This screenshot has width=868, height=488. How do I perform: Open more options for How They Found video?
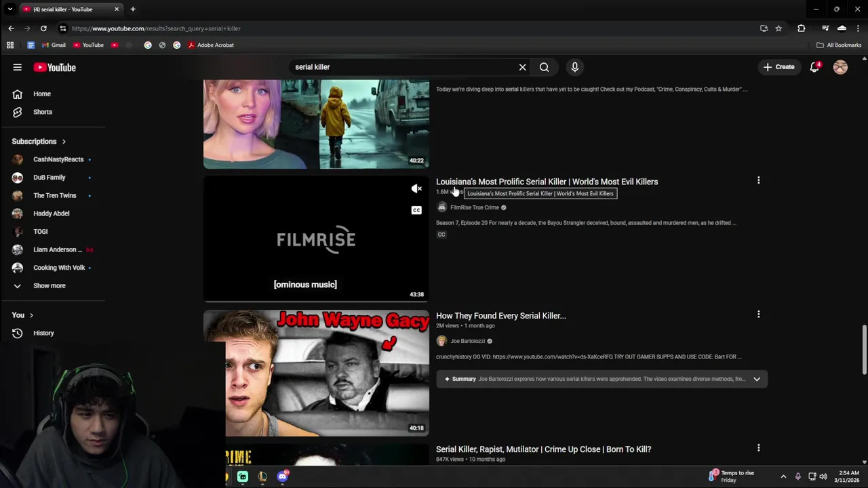point(758,314)
